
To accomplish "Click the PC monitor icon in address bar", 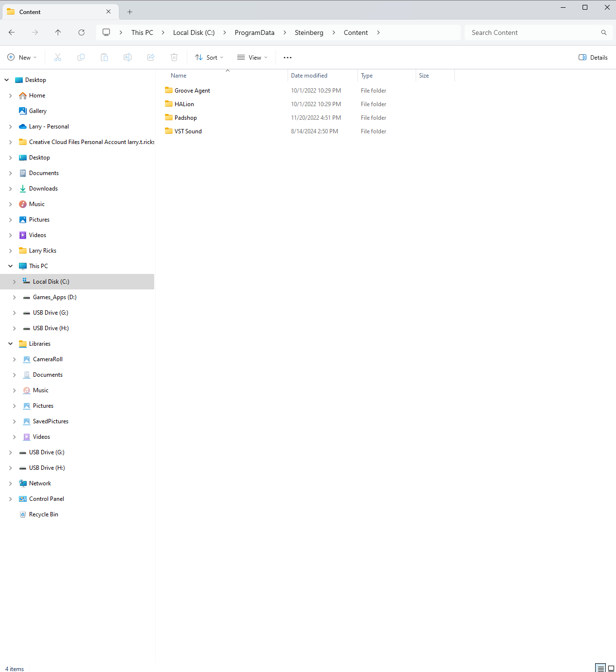I will pos(106,32).
